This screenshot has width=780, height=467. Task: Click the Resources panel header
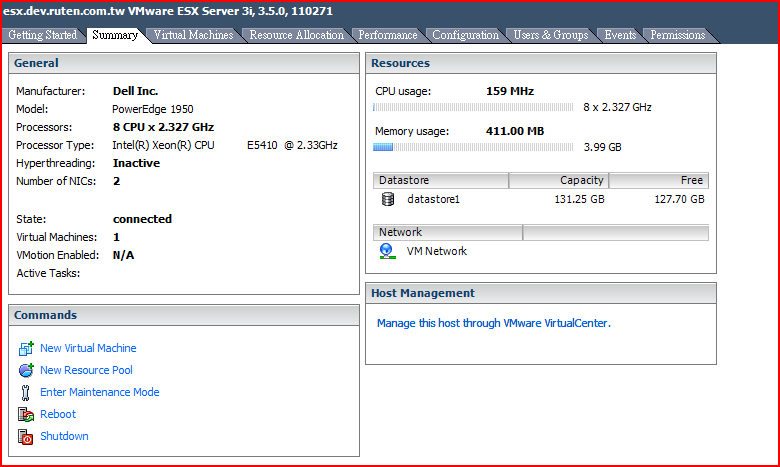pyautogui.click(x=541, y=63)
